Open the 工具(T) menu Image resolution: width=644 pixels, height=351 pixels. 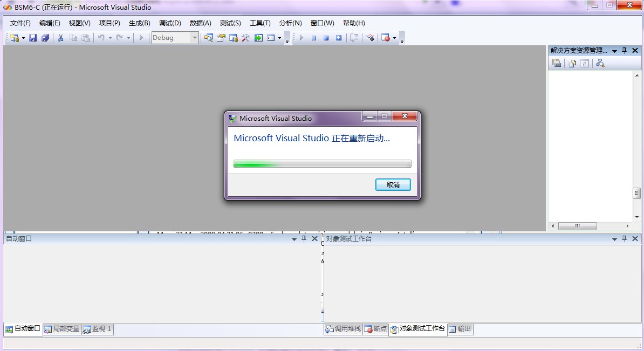(x=261, y=23)
